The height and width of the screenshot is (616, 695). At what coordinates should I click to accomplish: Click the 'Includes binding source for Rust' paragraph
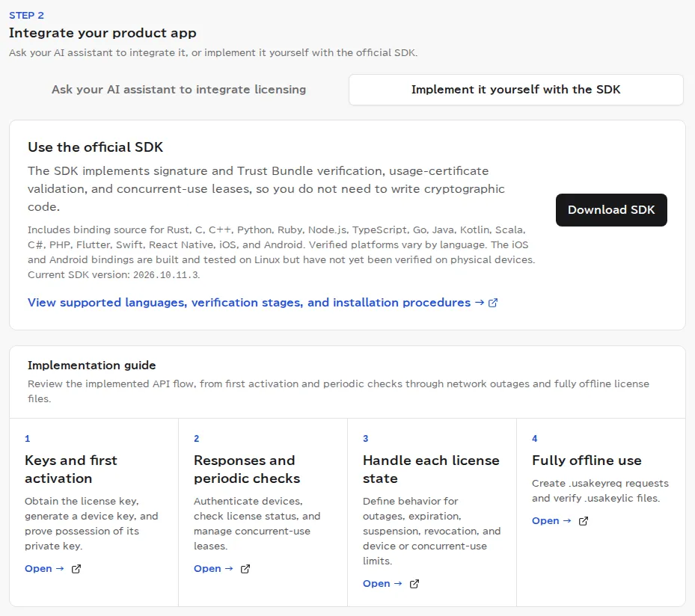pyautogui.click(x=281, y=252)
